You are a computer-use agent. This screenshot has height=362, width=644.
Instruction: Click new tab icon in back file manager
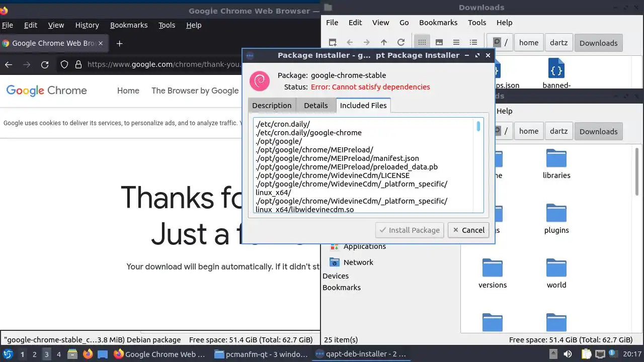tap(333, 43)
